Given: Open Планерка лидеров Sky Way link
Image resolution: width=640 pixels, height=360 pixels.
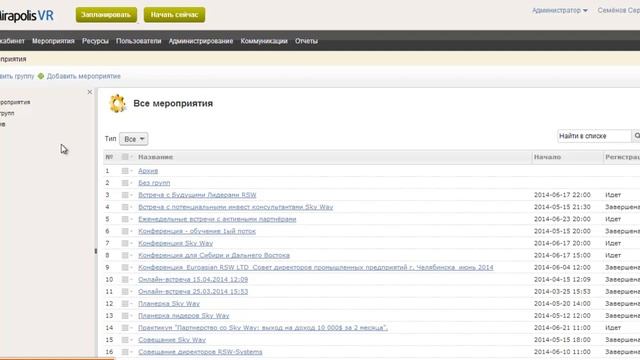Looking at the screenshot, I should click(184, 316).
